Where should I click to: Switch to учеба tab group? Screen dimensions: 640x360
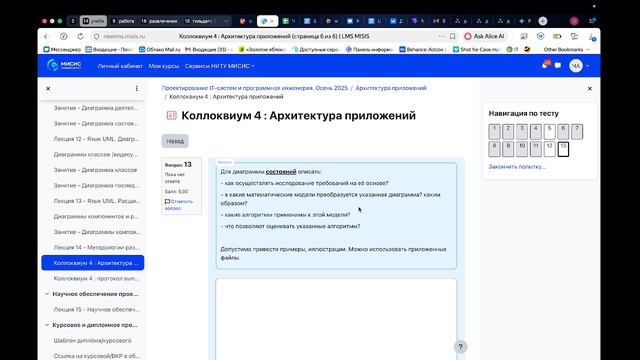(x=93, y=21)
